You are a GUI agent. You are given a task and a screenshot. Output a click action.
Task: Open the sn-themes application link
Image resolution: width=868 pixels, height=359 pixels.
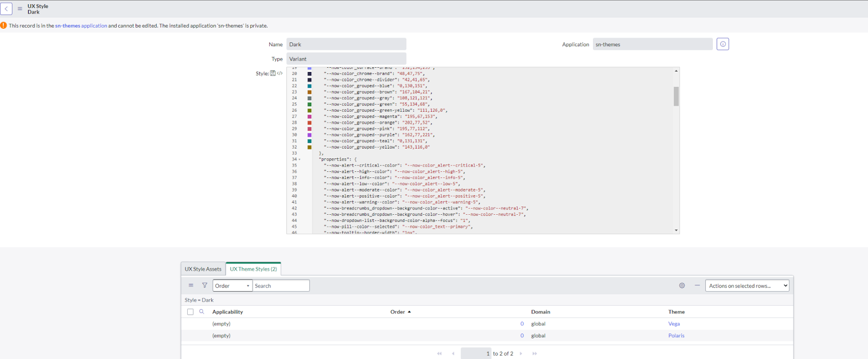click(x=81, y=25)
